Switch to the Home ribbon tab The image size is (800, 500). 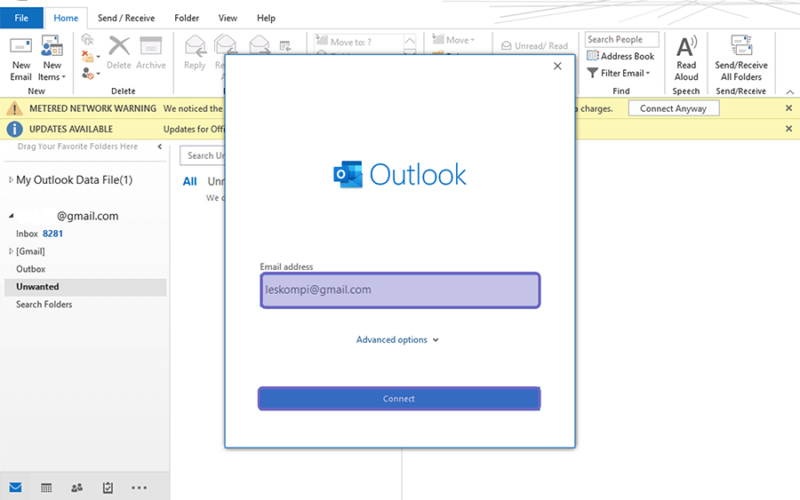click(x=66, y=18)
